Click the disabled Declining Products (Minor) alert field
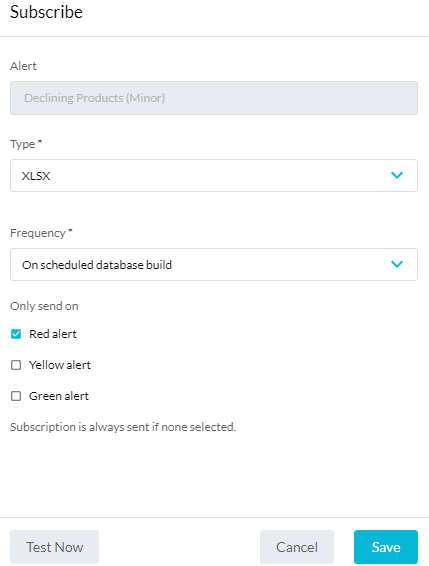This screenshot has height=566, width=429. point(214,98)
